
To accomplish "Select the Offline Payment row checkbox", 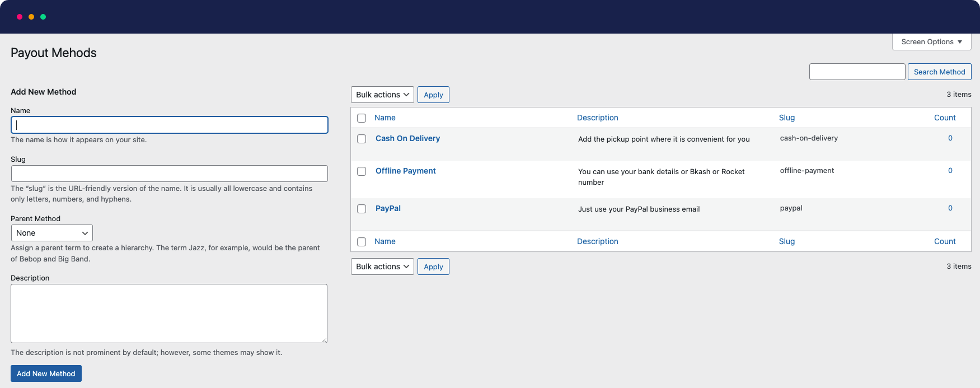I will 362,171.
